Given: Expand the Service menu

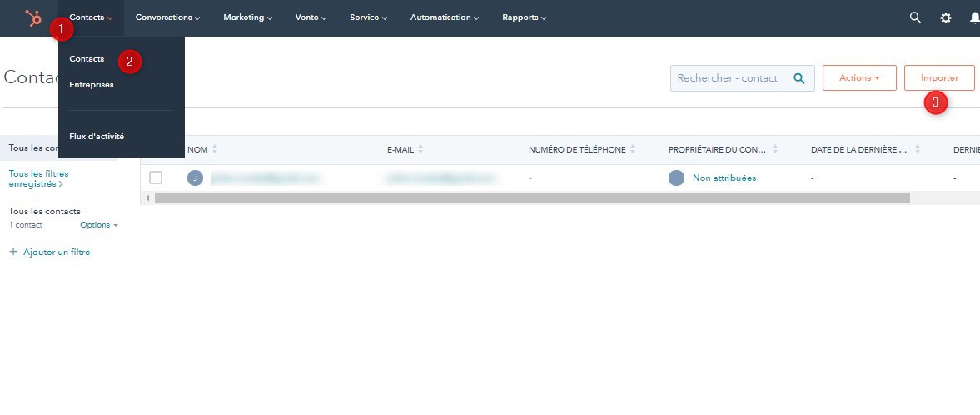Looking at the screenshot, I should [x=368, y=17].
